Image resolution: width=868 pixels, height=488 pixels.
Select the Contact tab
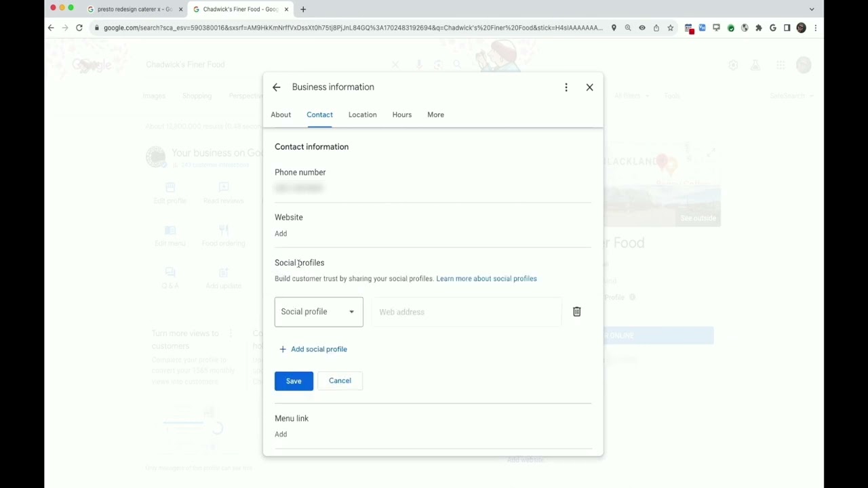tap(319, 115)
